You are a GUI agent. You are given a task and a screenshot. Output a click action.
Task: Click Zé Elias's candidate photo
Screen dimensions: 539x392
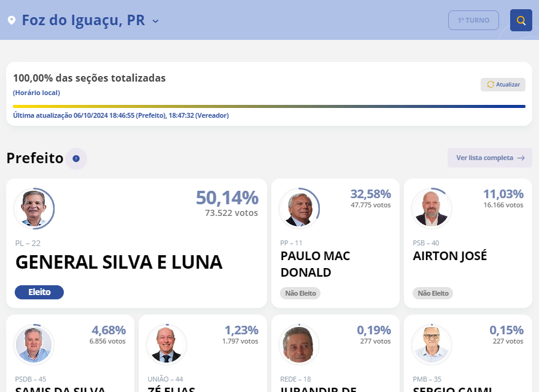pos(166,344)
